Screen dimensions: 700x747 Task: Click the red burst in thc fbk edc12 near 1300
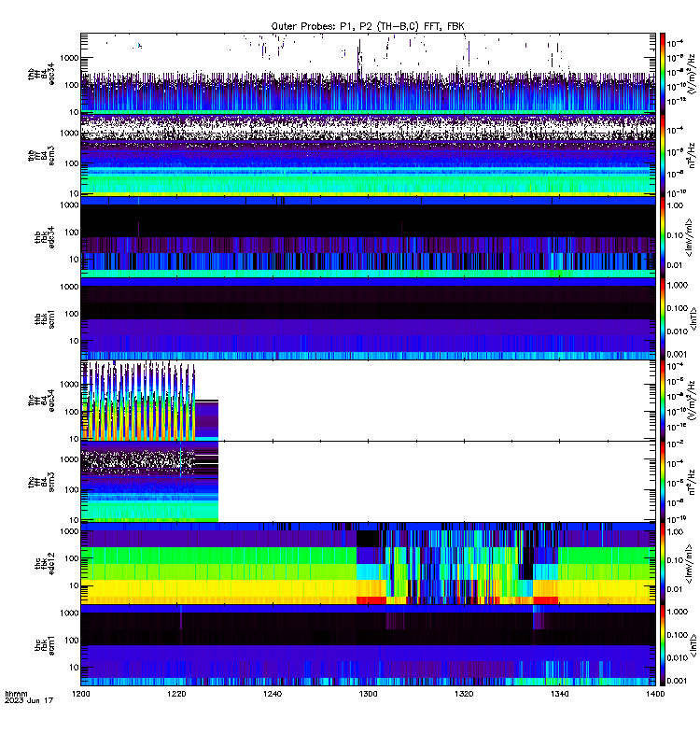pos(371,600)
